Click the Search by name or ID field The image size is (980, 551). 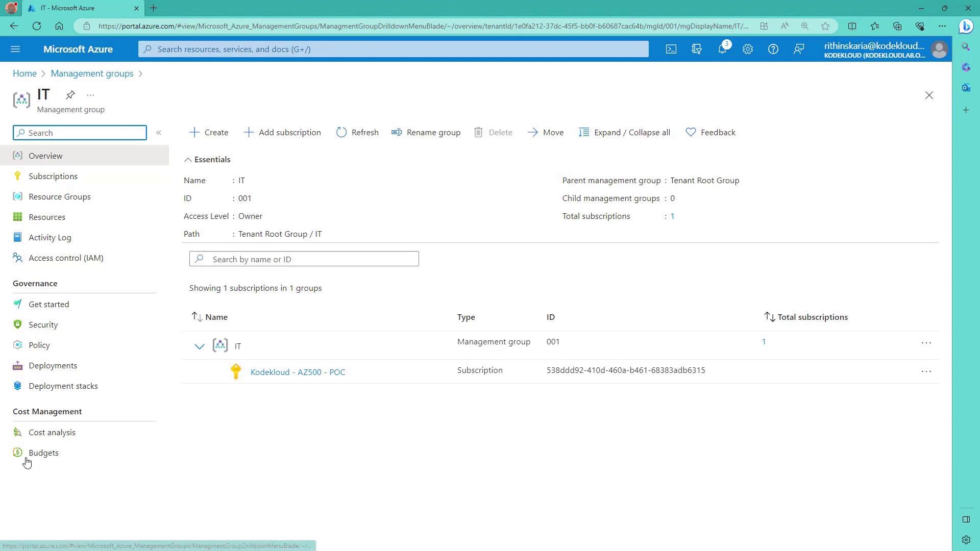point(304,259)
